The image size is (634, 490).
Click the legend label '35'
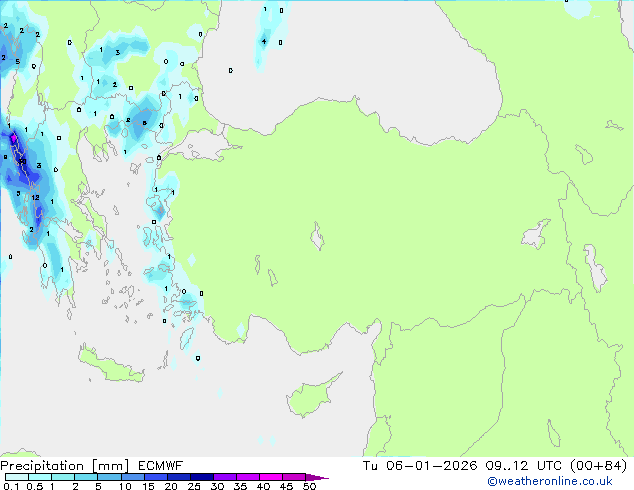240,486
